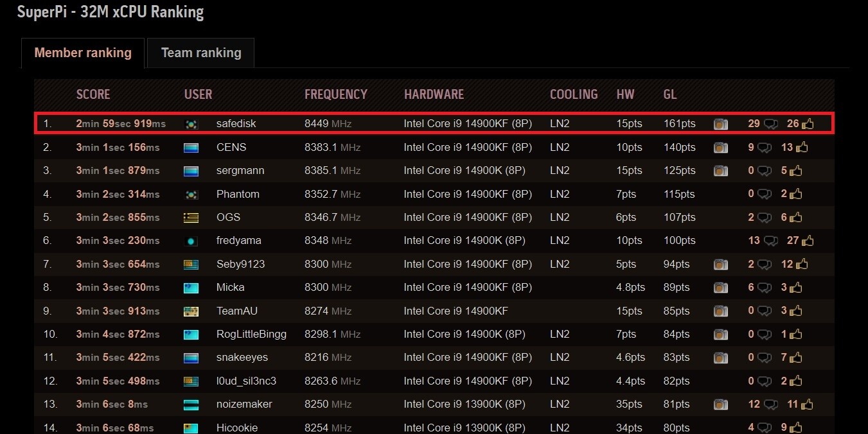
Task: Open camera screenshot icon in CENS row
Action: click(x=721, y=148)
